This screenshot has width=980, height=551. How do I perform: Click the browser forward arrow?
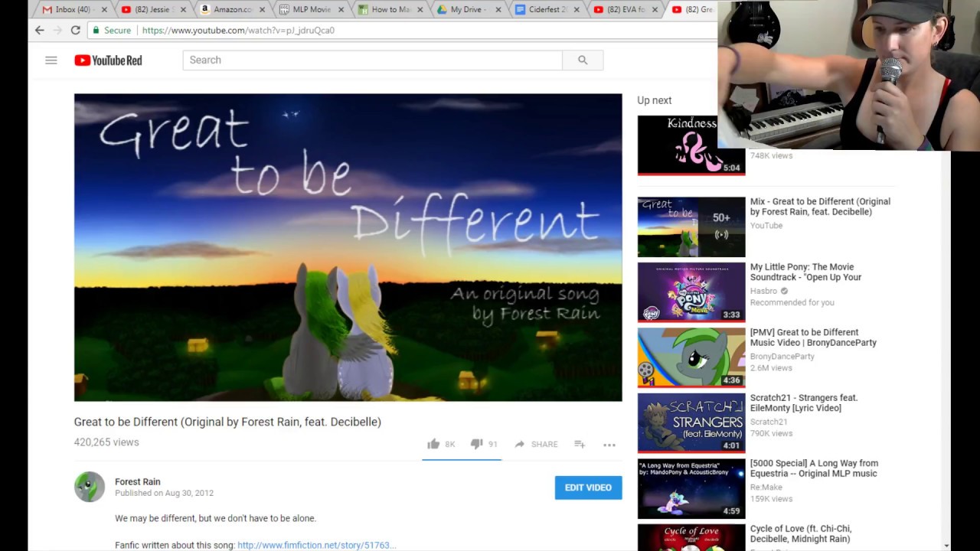click(x=57, y=30)
